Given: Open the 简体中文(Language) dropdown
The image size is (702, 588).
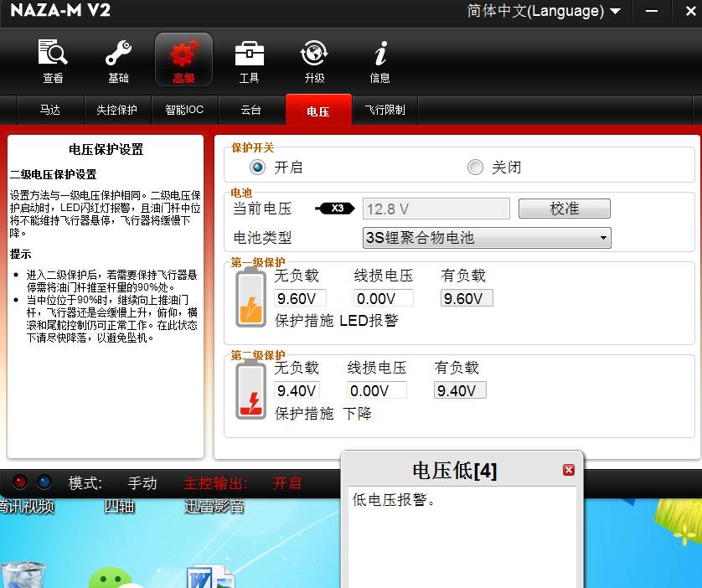Looking at the screenshot, I should [x=544, y=11].
